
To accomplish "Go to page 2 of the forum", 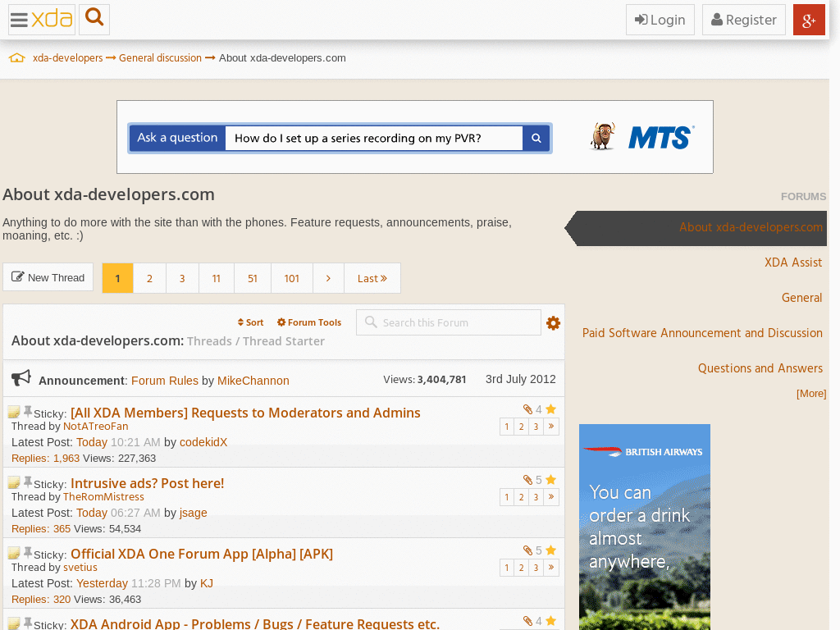I will pyautogui.click(x=149, y=278).
